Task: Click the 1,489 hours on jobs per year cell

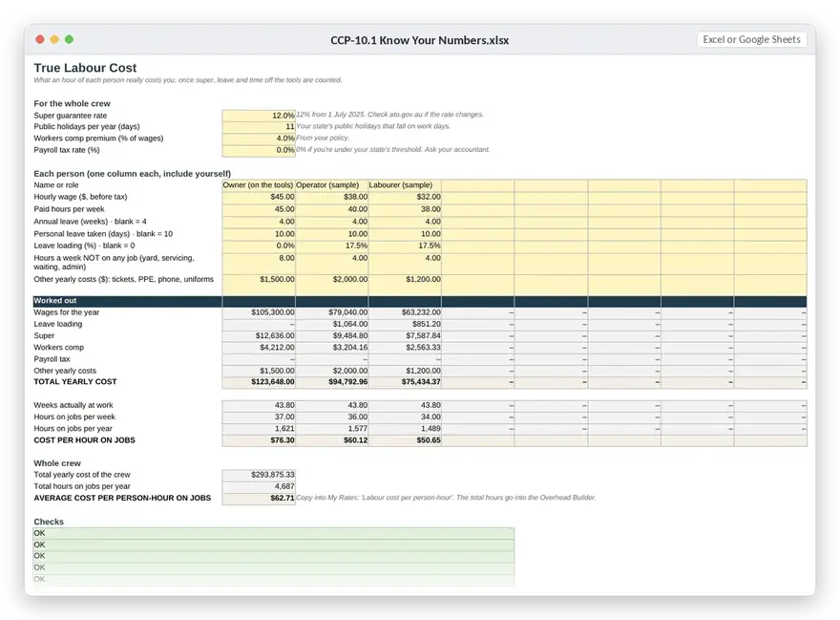Action: click(405, 429)
